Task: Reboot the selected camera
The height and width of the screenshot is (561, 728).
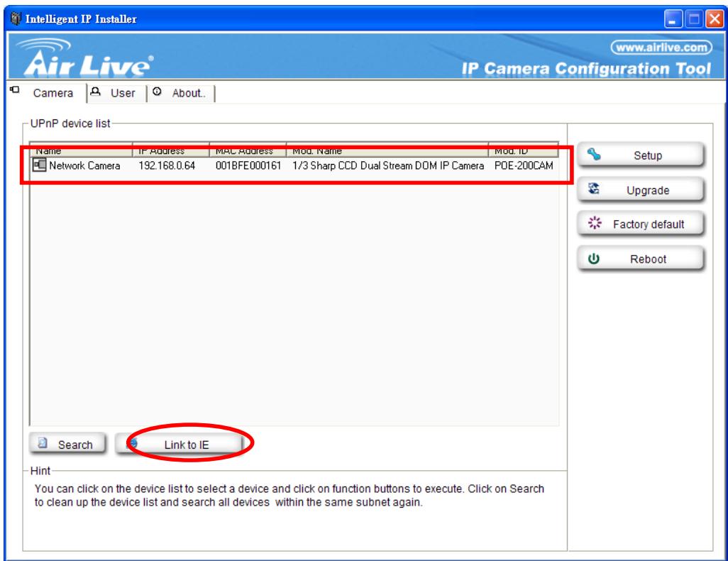Action: 641,259
